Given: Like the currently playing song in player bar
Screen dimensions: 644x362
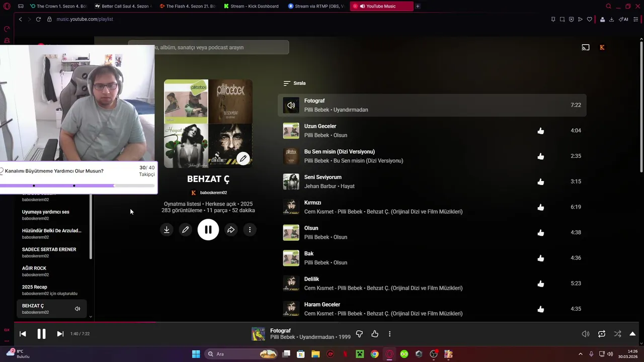Looking at the screenshot, I should (x=375, y=334).
